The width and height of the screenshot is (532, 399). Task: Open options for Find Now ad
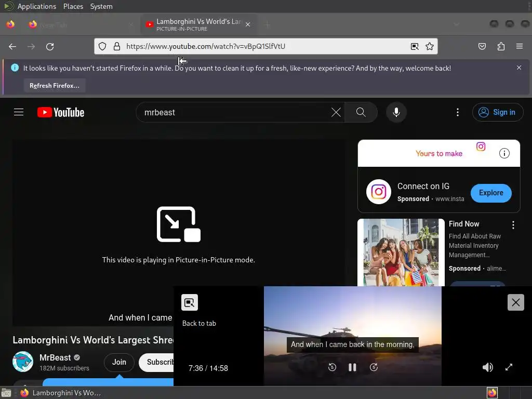(513, 224)
